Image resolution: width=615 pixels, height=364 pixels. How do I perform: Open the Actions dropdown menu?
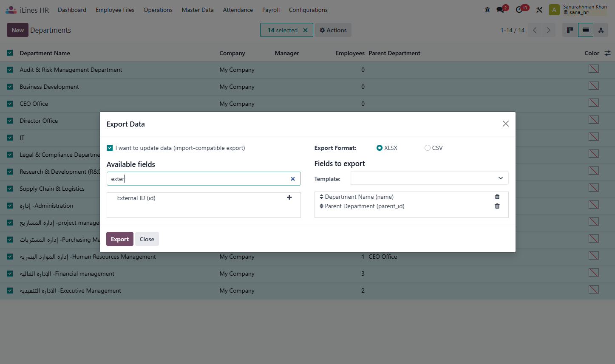333,30
